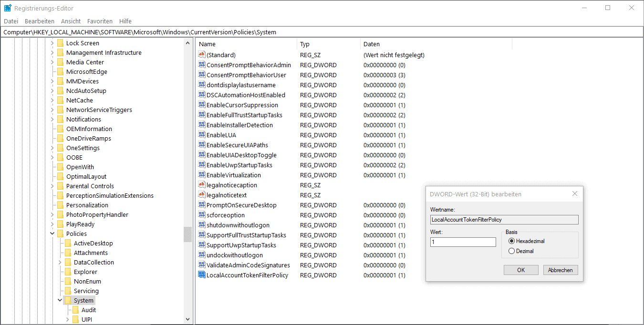Select the Dezimal base option
This screenshot has width=644, height=325.
tap(512, 251)
